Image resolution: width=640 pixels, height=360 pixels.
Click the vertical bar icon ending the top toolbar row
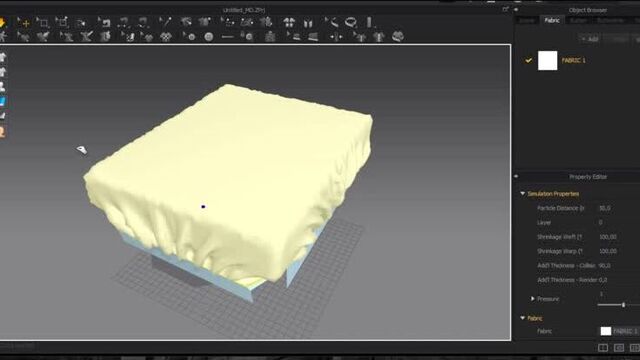(369, 22)
